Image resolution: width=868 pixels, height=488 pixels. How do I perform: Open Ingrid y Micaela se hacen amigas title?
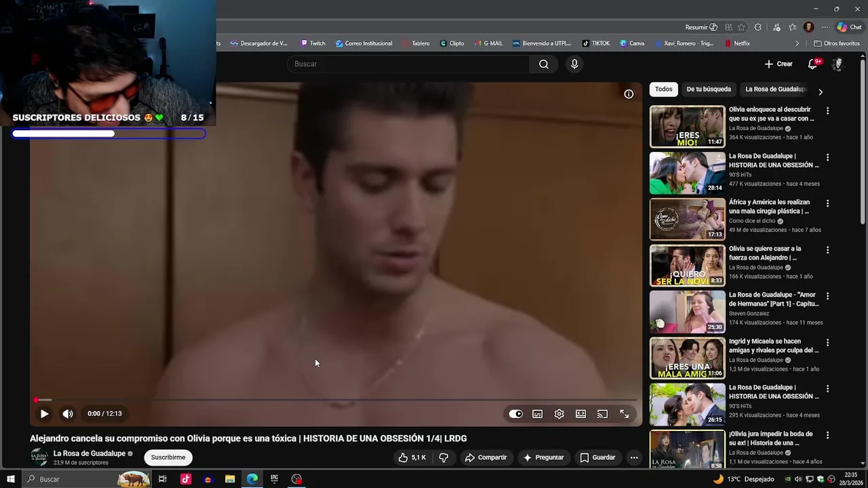pyautogui.click(x=774, y=346)
